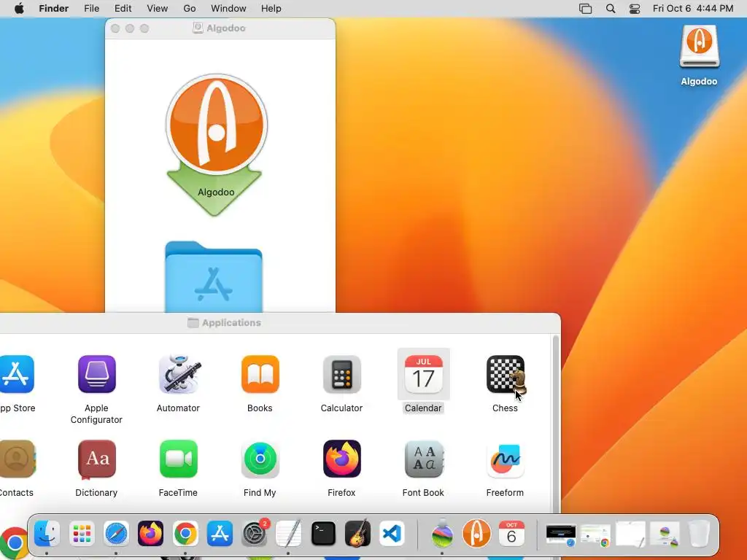Open the File menu
The image size is (747, 560).
coord(91,9)
